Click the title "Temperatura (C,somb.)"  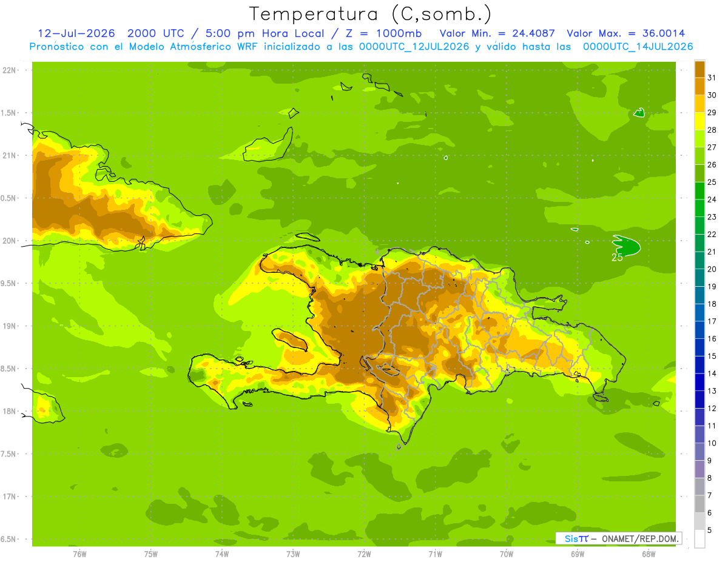370,13
